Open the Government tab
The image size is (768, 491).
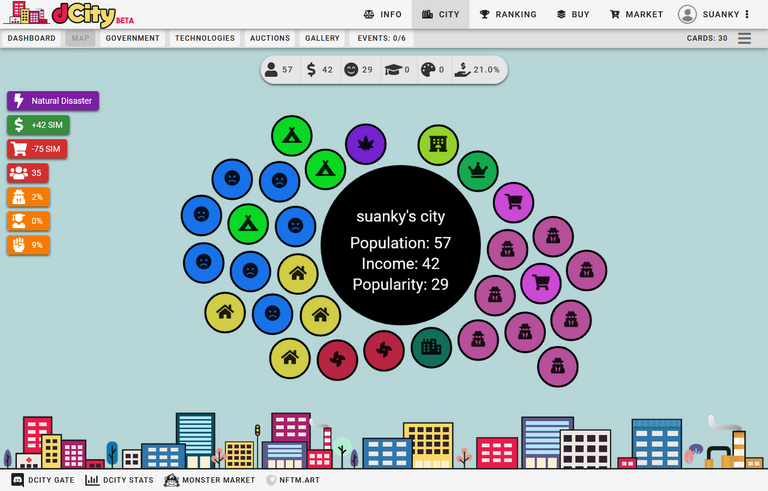[x=132, y=38]
